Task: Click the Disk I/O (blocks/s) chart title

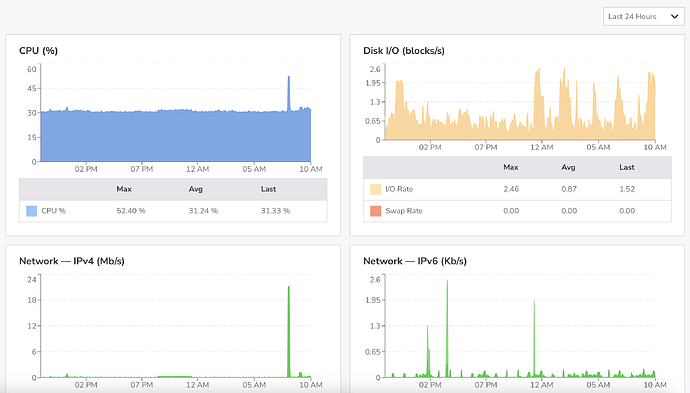Action: (x=404, y=51)
